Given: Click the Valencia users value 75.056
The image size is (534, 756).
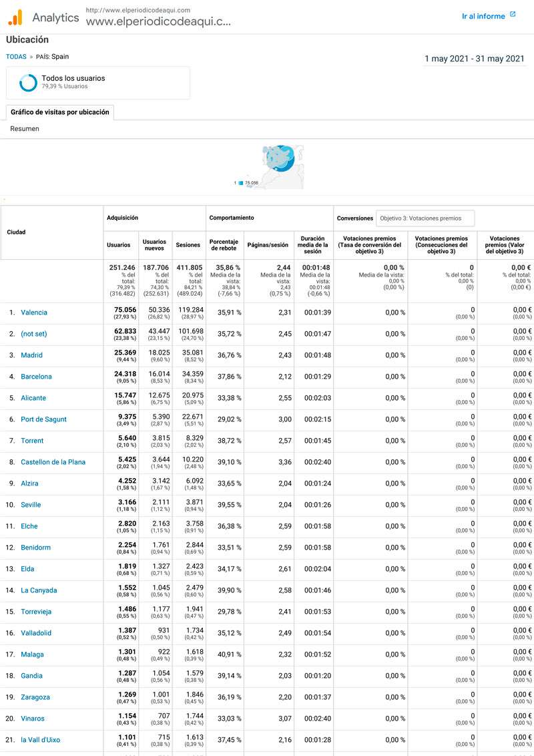Looking at the screenshot, I should [125, 309].
